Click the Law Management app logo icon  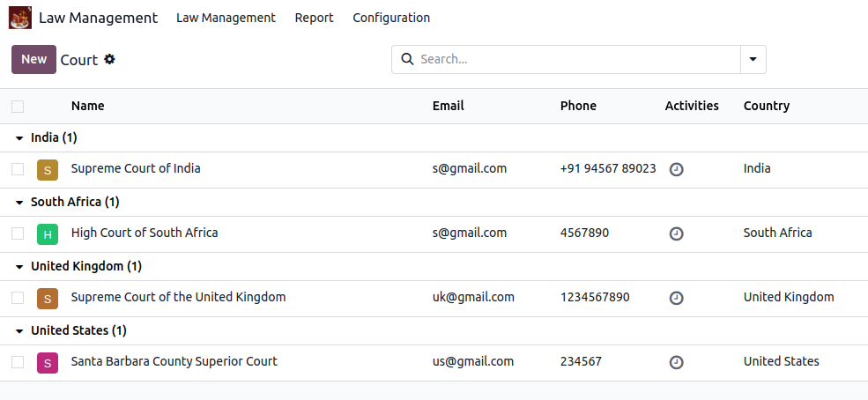pyautogui.click(x=19, y=18)
